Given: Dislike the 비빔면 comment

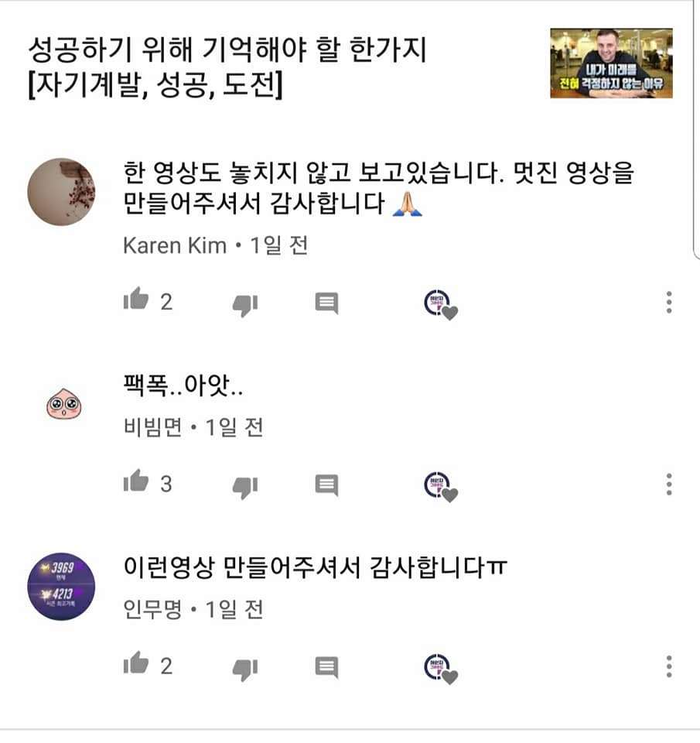Looking at the screenshot, I should (245, 487).
